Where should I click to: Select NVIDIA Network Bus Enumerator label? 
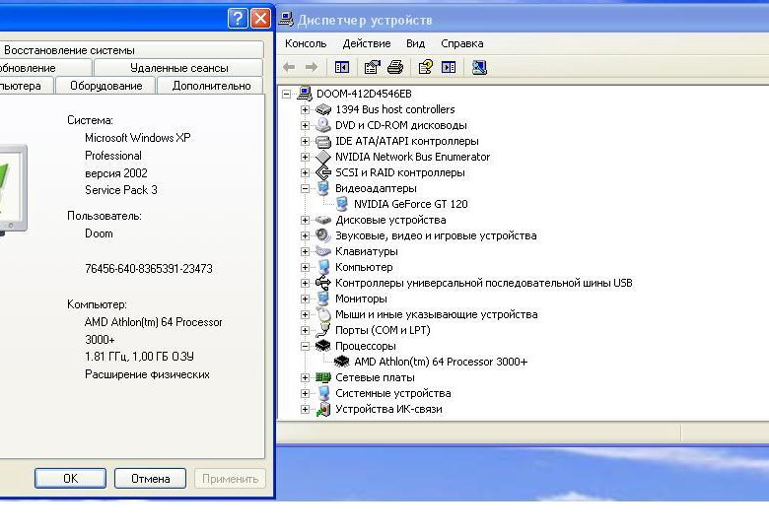[412, 157]
